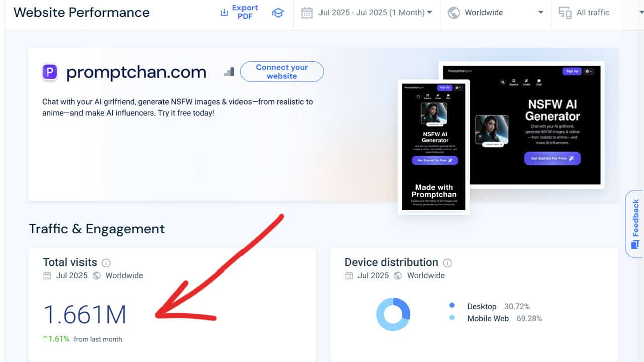Open the graduation cap learning icon
644x362 pixels.
[x=278, y=13]
